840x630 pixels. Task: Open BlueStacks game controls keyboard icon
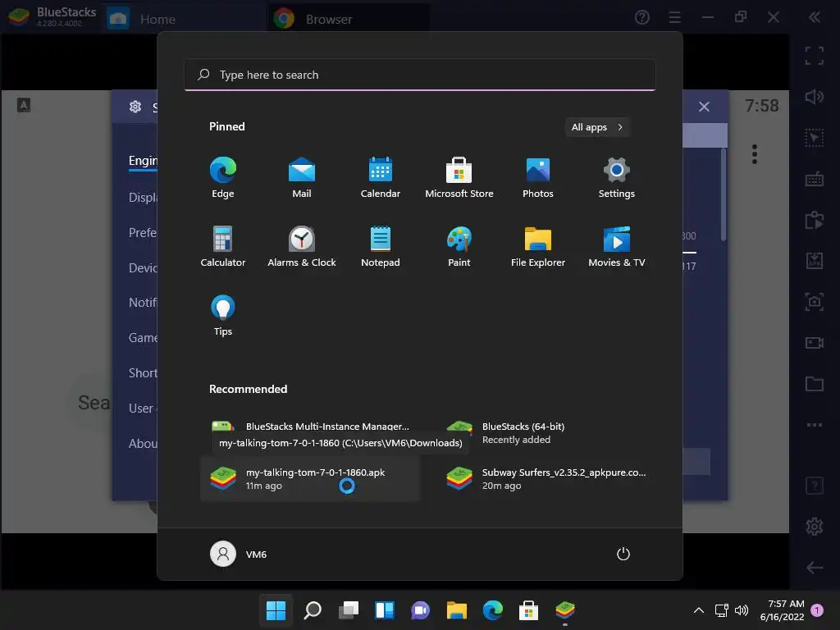[x=815, y=179]
